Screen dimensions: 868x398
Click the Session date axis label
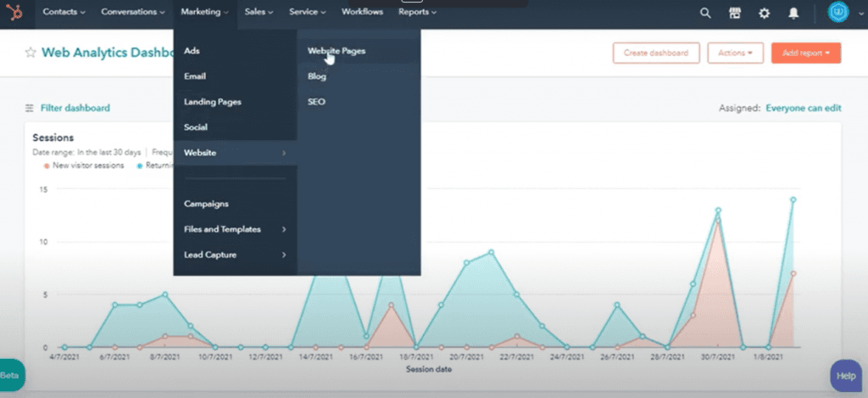(428, 369)
